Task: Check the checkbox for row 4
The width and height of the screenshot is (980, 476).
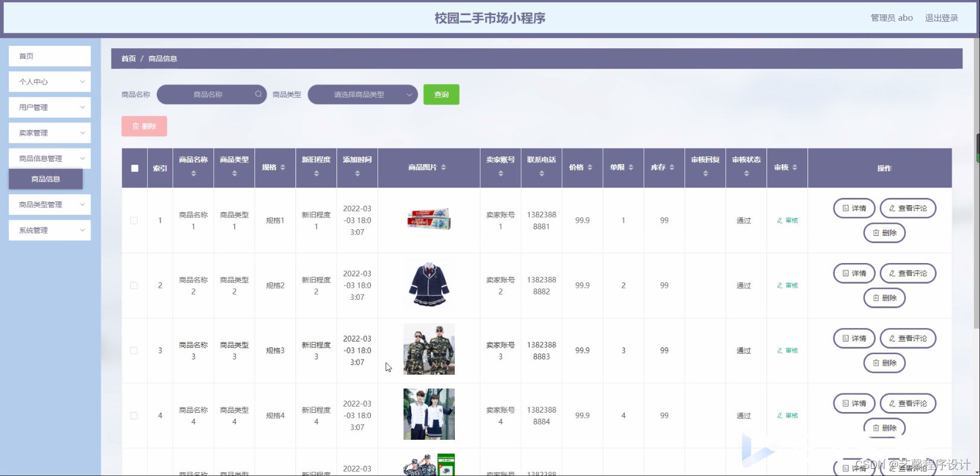Action: (x=134, y=416)
